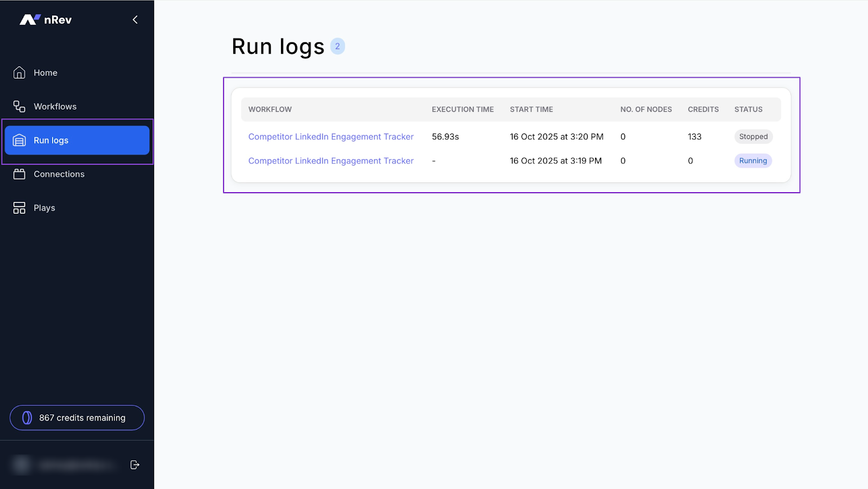Open the running Competitor LinkedIn Engagement Tracker run
The image size is (868, 489).
[x=331, y=161]
